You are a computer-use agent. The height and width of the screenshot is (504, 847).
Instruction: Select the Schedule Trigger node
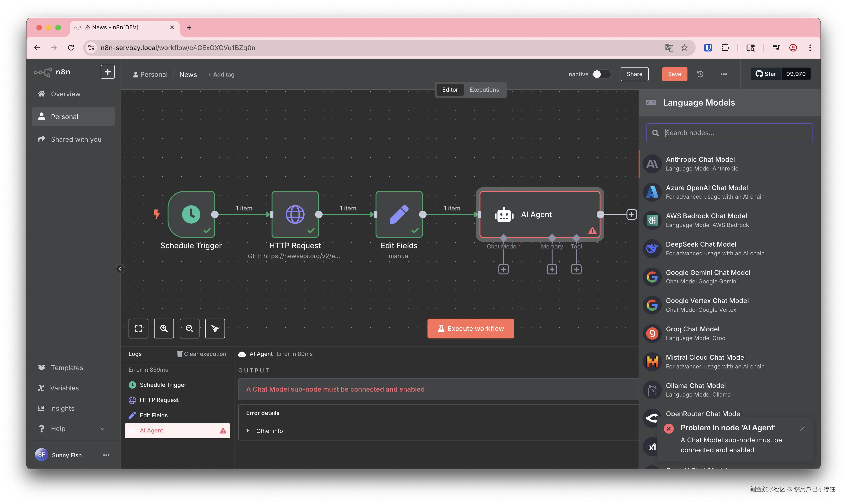(191, 214)
